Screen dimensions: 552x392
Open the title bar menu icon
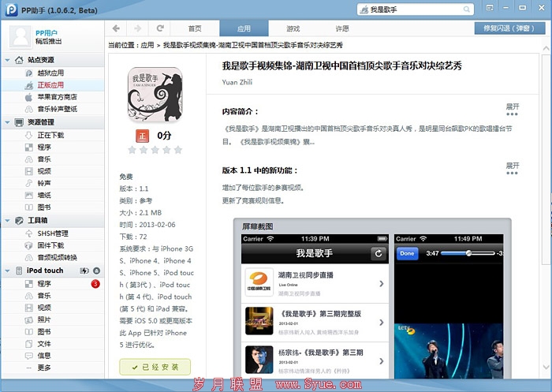pos(490,8)
